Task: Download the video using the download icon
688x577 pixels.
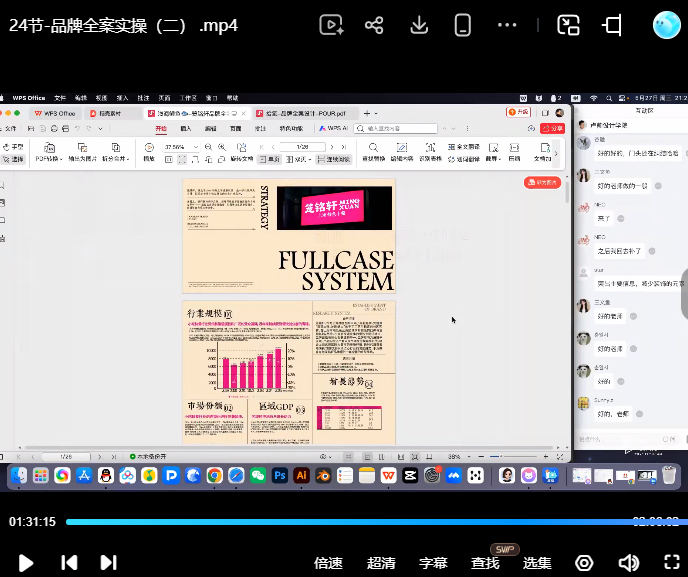Action: [419, 25]
